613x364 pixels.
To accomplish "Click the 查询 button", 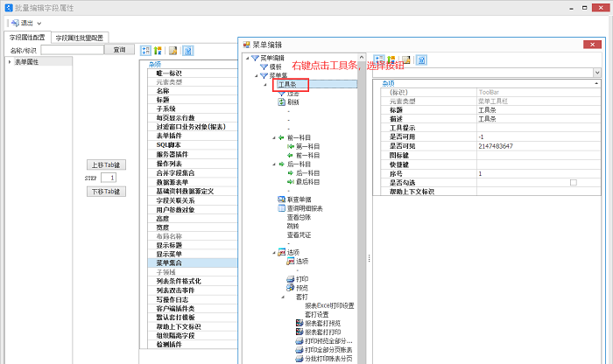I will [x=119, y=50].
